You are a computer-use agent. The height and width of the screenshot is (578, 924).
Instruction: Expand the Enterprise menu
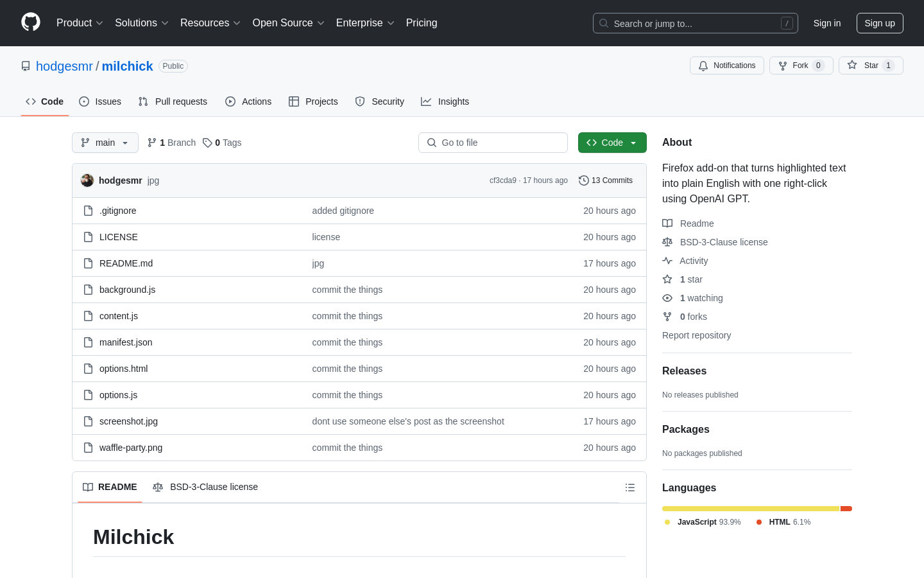pos(365,23)
